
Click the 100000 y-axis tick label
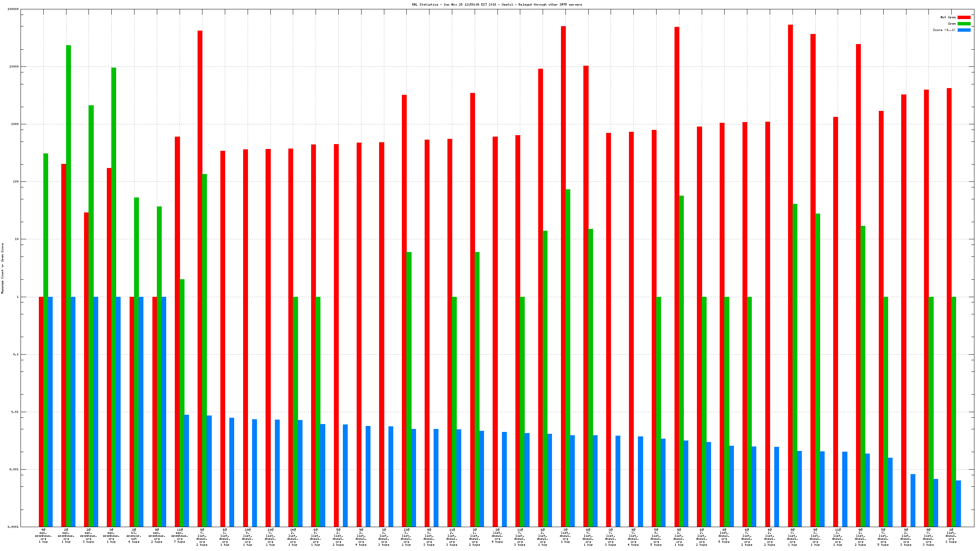13,9
